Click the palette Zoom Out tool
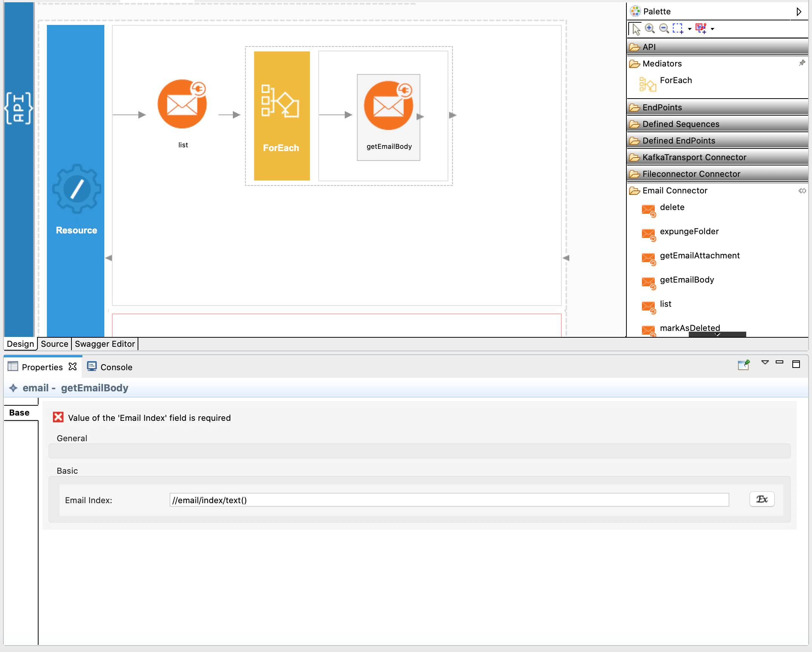The width and height of the screenshot is (812, 652). pos(664,29)
